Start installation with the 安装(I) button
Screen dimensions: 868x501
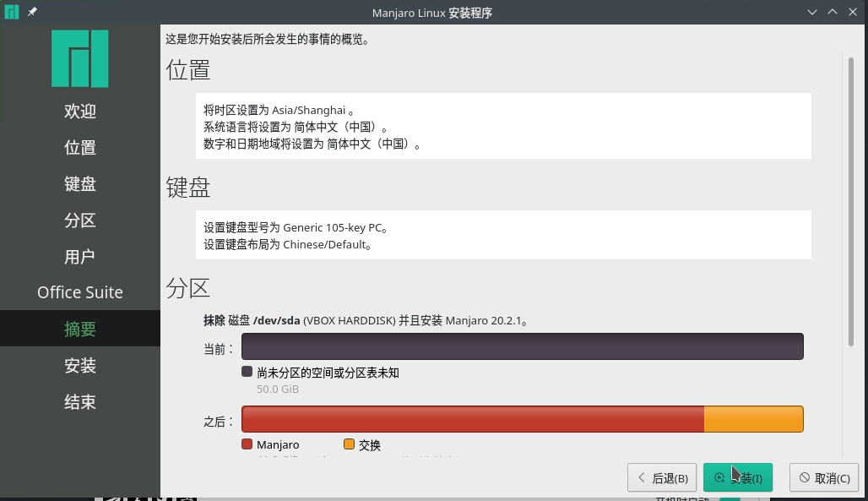click(738, 477)
